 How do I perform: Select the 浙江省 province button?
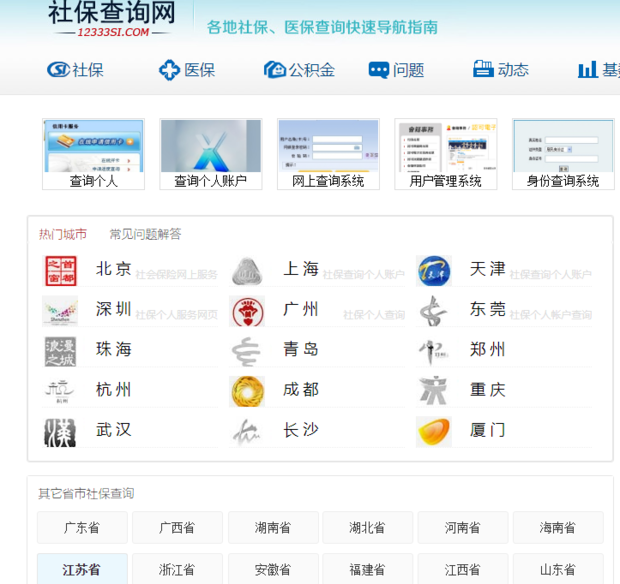coord(178,569)
